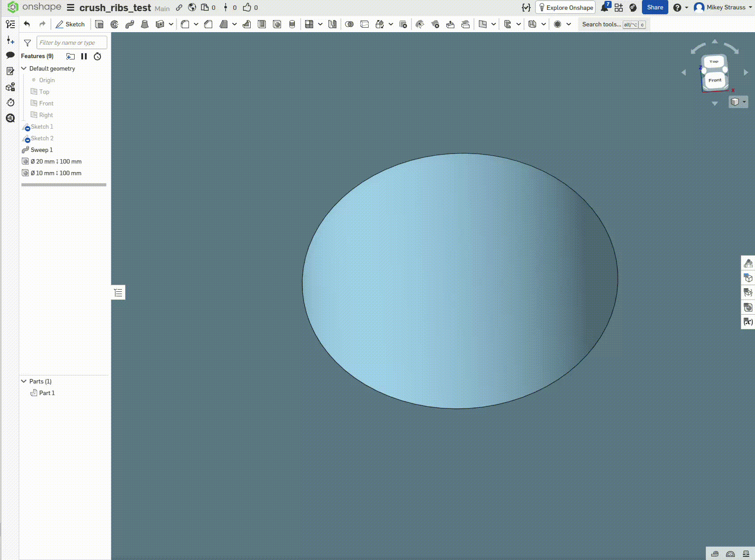Screen dimensions: 755x560
Task: Click the Front face of view cube
Action: [715, 80]
